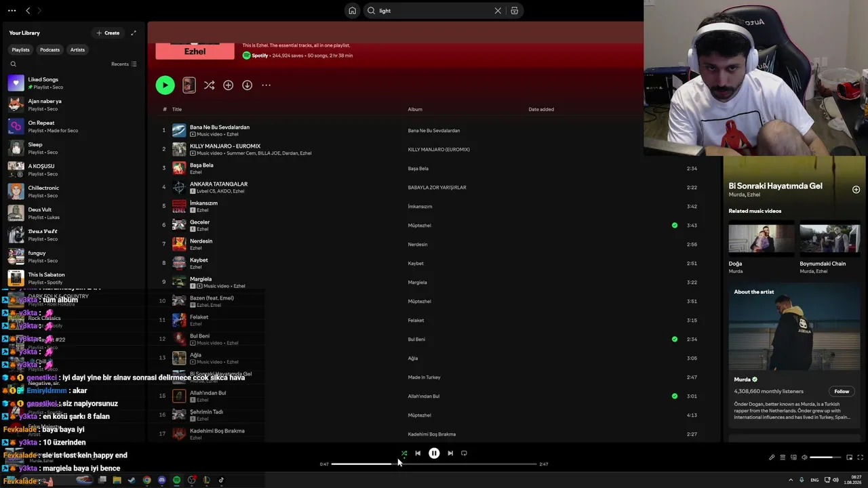Open the playback queue
The image size is (868, 488).
[783, 457]
